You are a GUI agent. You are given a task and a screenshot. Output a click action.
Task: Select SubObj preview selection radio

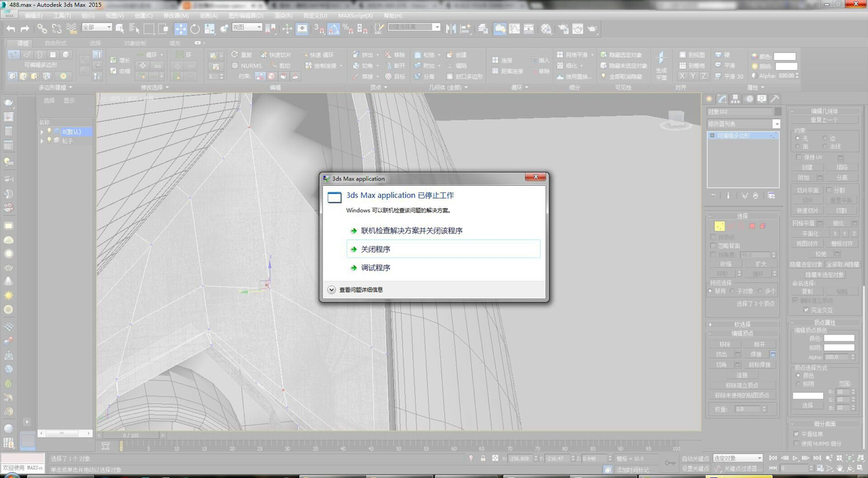(x=733, y=291)
